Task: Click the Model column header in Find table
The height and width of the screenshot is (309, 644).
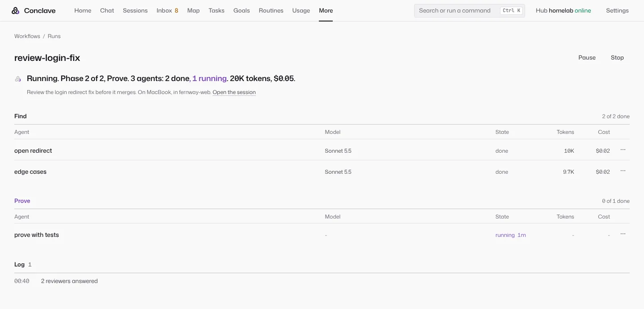Action: (333, 132)
